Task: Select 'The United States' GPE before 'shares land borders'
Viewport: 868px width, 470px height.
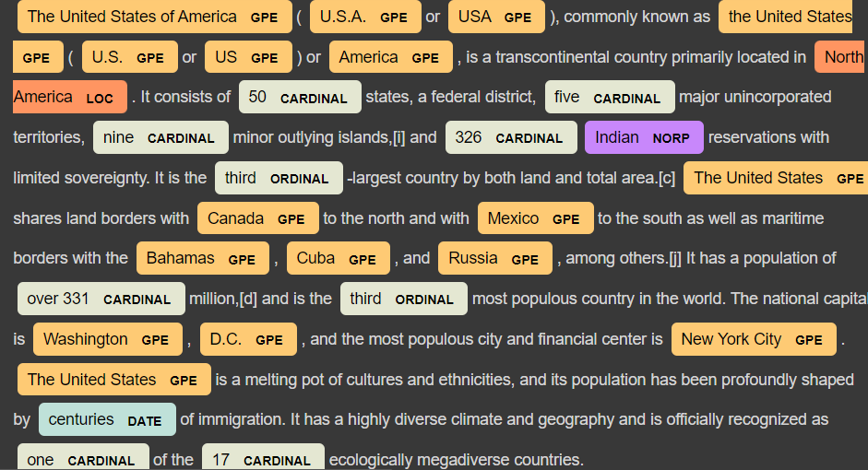Action: point(776,178)
